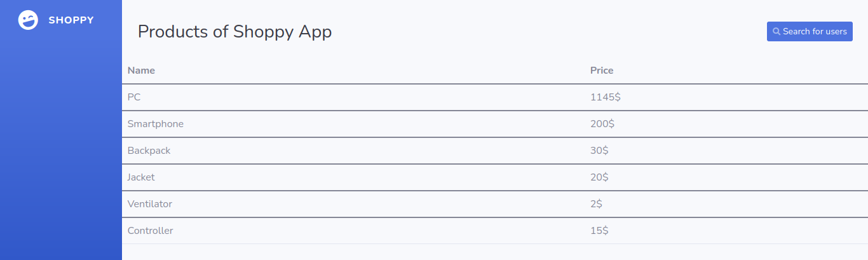The height and width of the screenshot is (260, 868).
Task: Click the magnifier icon in the search button
Action: click(776, 32)
